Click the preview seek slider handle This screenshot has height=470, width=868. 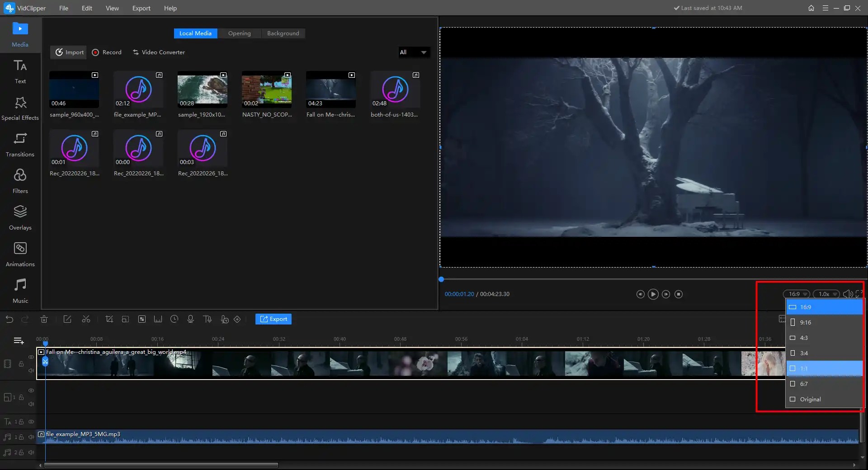pyautogui.click(x=441, y=279)
